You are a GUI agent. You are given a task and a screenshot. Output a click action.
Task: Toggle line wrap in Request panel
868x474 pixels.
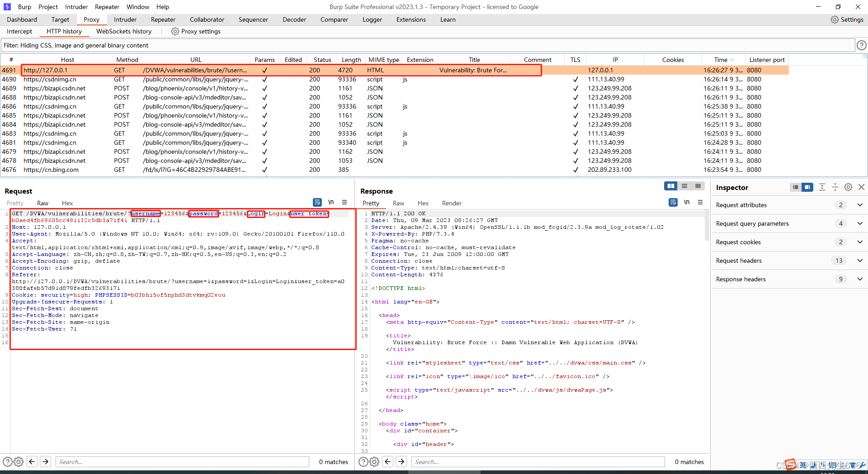[317, 202]
